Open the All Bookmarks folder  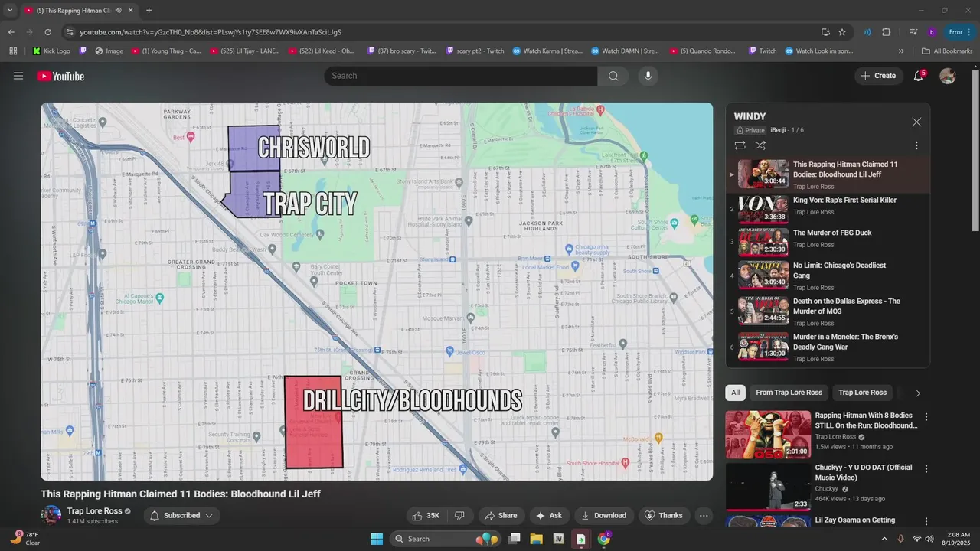(947, 51)
